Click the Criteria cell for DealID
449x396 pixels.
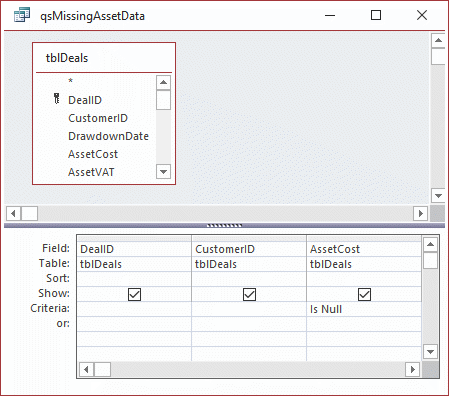pyautogui.click(x=134, y=309)
